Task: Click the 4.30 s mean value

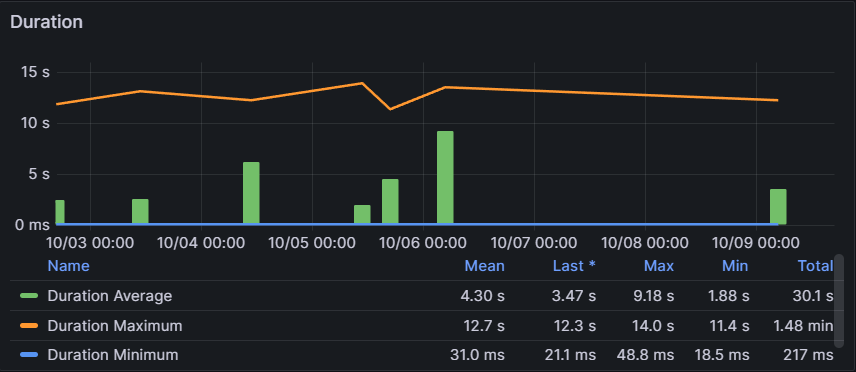Action: [x=483, y=296]
